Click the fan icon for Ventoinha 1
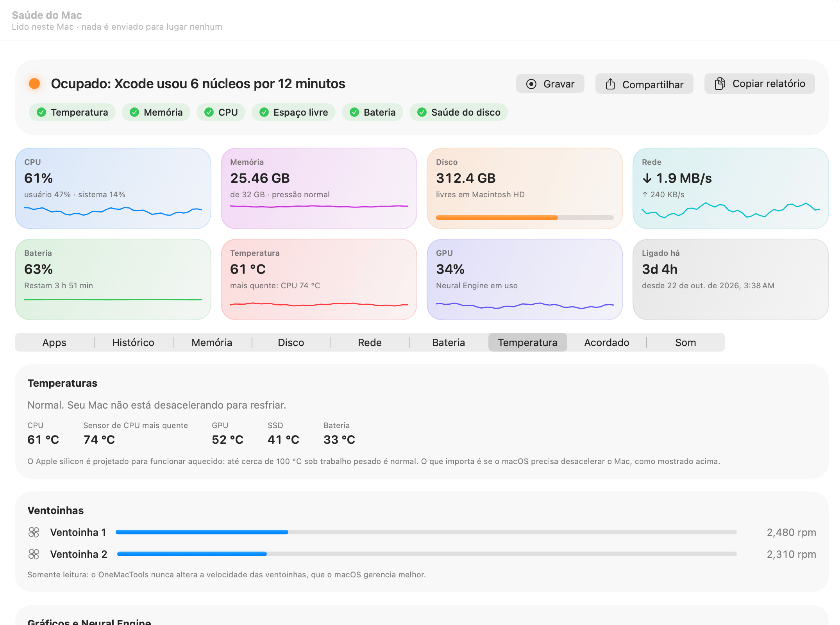Image resolution: width=840 pixels, height=625 pixels. [x=34, y=532]
